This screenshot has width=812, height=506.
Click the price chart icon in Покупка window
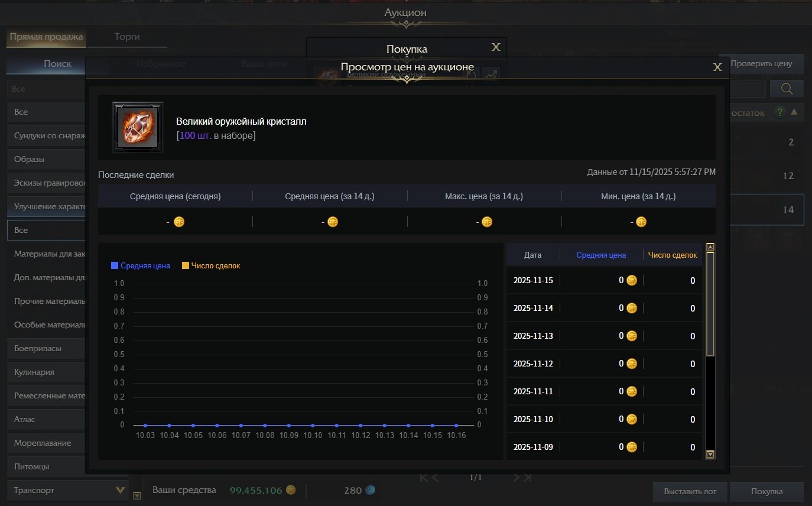491,74
